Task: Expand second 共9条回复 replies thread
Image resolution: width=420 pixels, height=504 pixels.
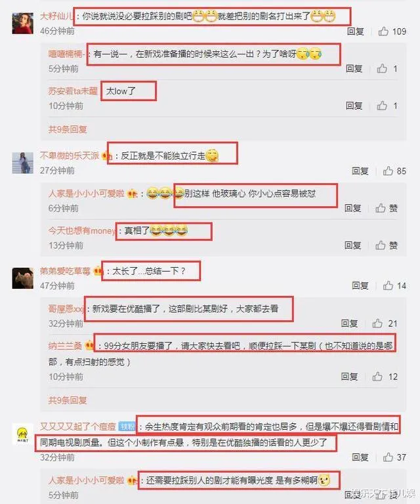Action: point(68,400)
